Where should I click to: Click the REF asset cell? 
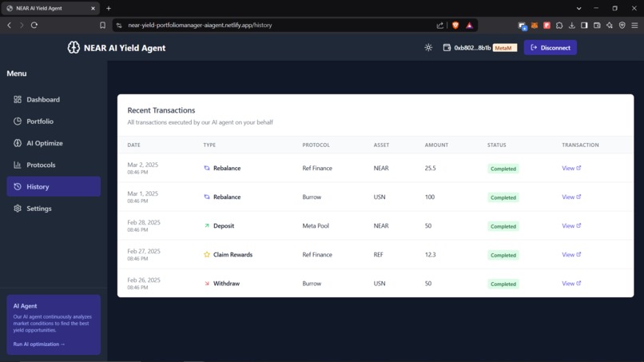pos(378,254)
